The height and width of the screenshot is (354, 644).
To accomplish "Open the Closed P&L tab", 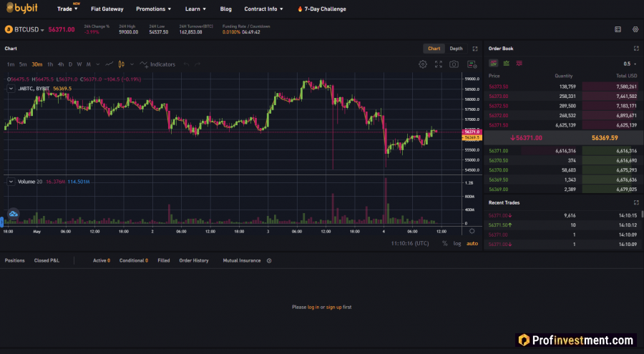I will pyautogui.click(x=47, y=260).
